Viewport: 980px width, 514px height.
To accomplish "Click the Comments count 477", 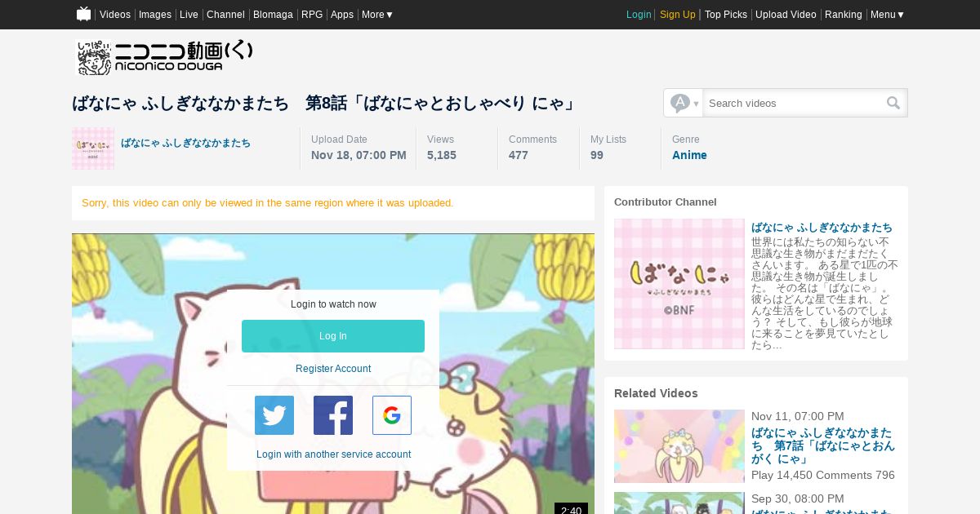I will tap(519, 155).
